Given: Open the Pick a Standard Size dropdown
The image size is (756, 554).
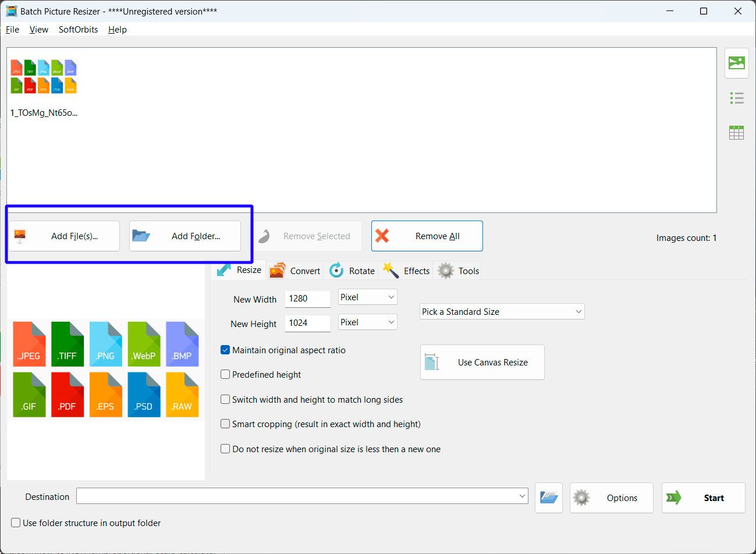Looking at the screenshot, I should point(502,312).
